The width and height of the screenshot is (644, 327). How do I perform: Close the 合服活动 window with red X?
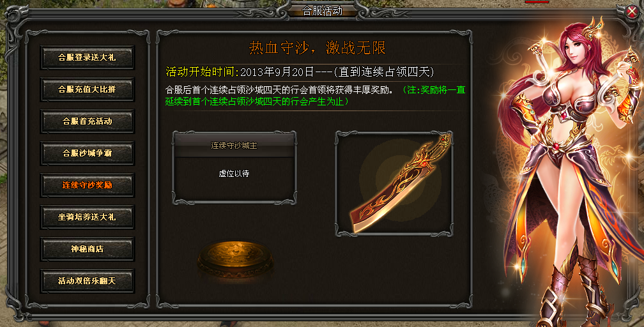tap(632, 12)
